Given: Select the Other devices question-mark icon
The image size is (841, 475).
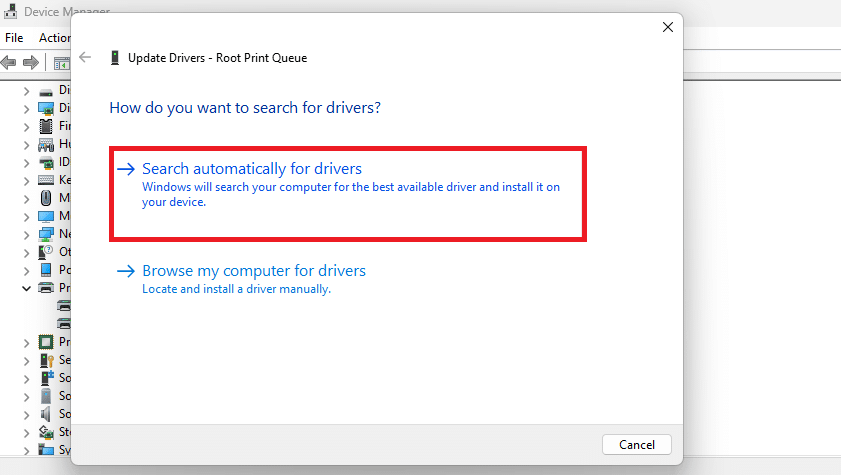Looking at the screenshot, I should 46,252.
